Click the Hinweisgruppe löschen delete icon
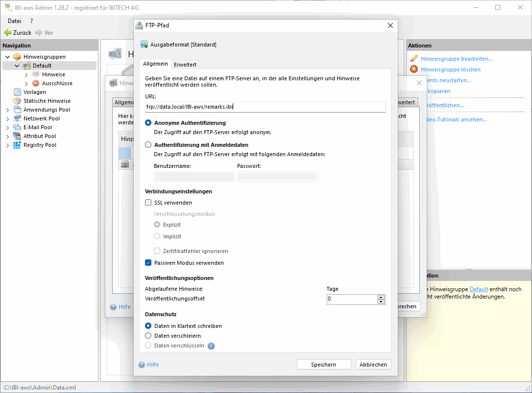This screenshot has width=532, height=393. click(x=414, y=69)
